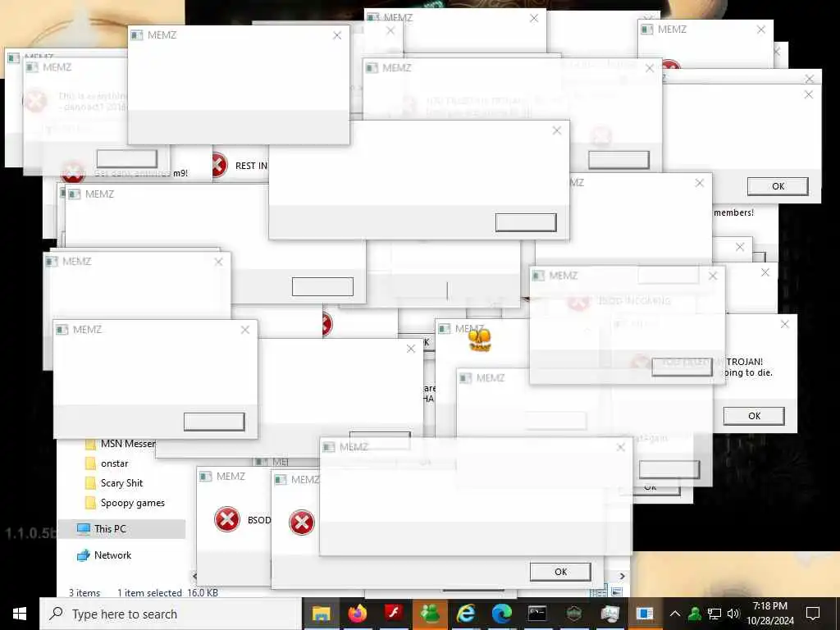
Task: Click the red error icon beside BSOD text
Action: click(x=227, y=519)
